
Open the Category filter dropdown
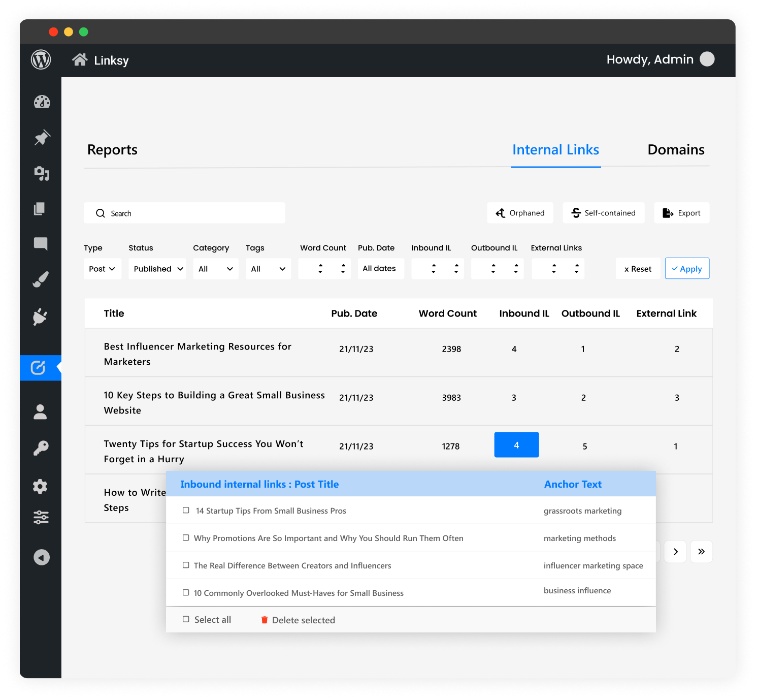(x=215, y=269)
